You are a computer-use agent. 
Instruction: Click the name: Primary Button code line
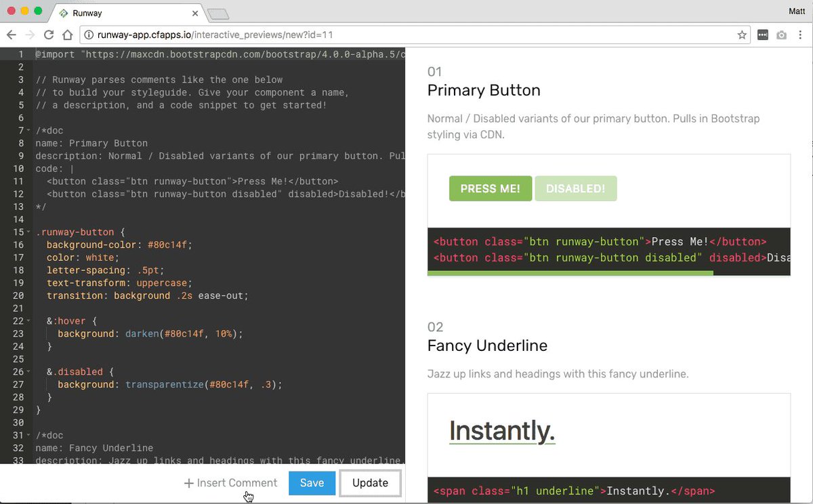click(x=91, y=143)
